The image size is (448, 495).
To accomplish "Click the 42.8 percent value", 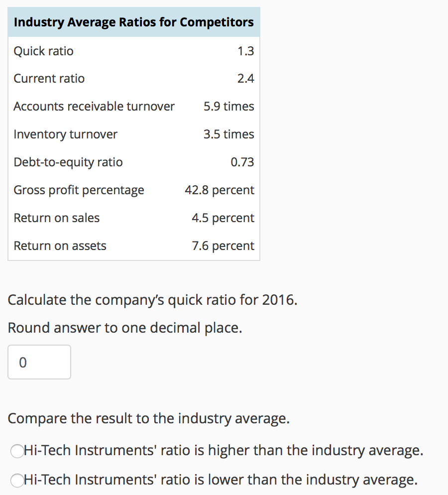I will click(219, 190).
